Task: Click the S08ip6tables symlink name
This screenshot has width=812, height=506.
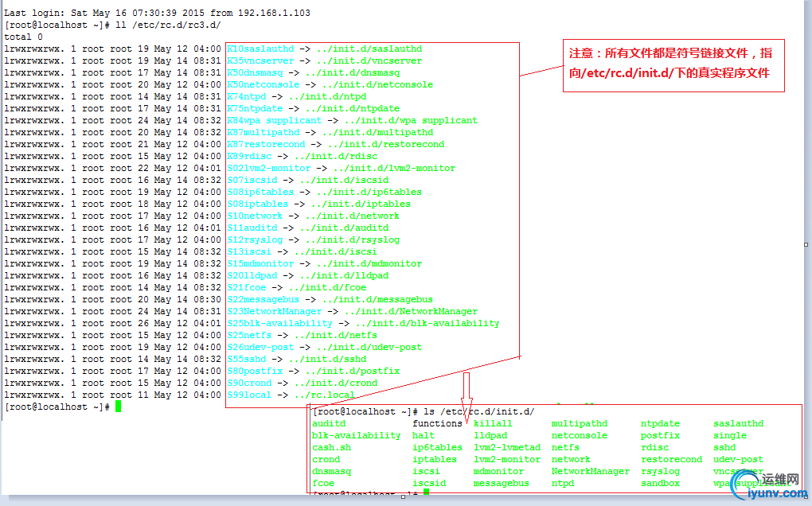Action: (260, 192)
